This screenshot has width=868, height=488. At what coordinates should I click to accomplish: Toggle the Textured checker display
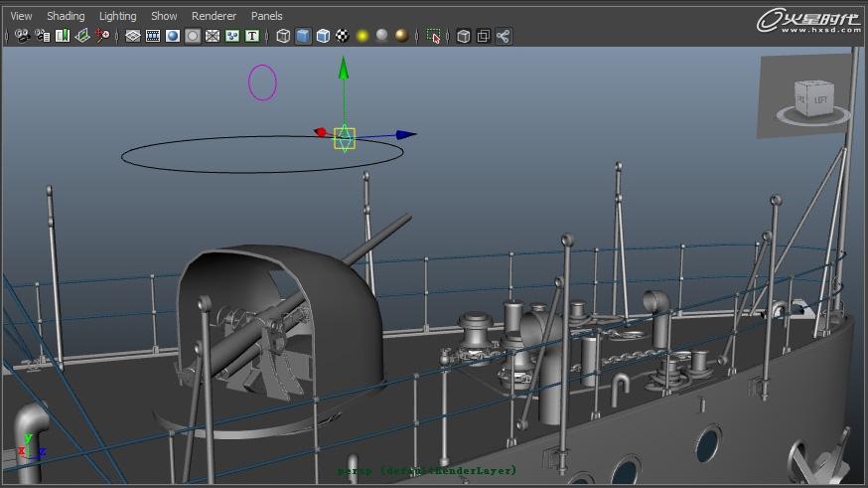pyautogui.click(x=343, y=36)
